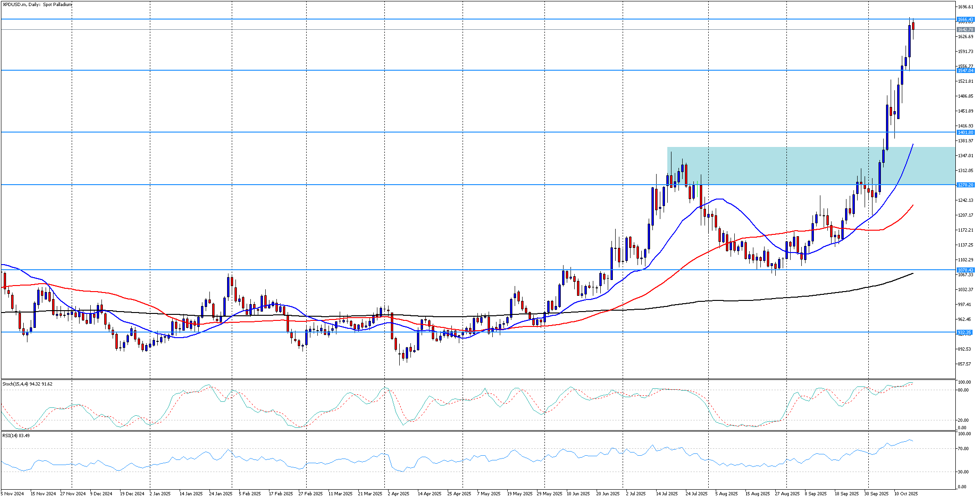Viewport: 980px width, 499px height.
Task: Select the 5 Nov 2024 date label
Action: (x=13, y=494)
